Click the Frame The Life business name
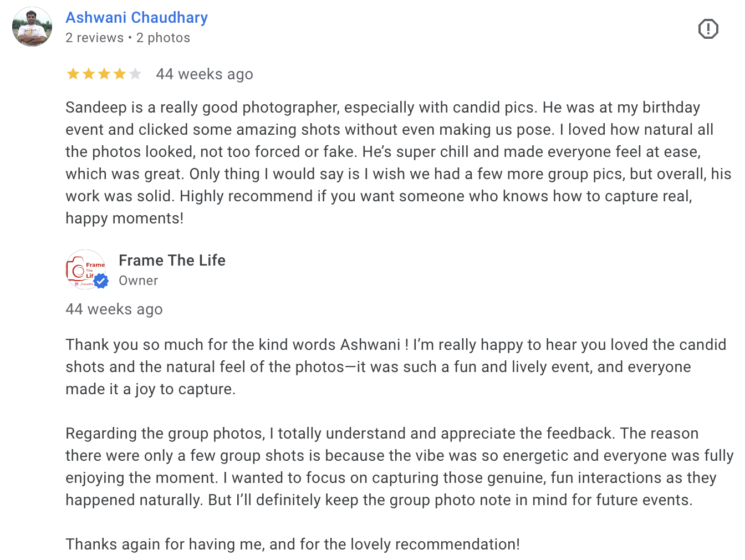Viewport: 745px width, 560px height. pos(172,260)
